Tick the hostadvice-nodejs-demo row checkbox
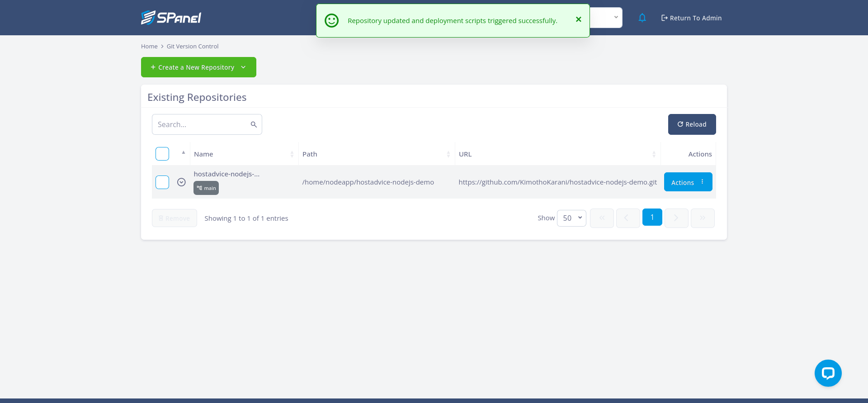This screenshot has width=868, height=403. tap(162, 182)
